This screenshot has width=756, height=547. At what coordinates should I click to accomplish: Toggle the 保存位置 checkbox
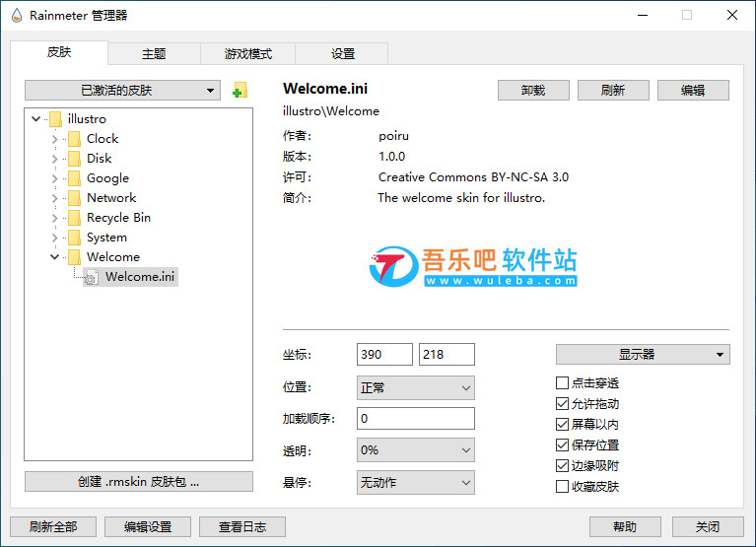[562, 444]
